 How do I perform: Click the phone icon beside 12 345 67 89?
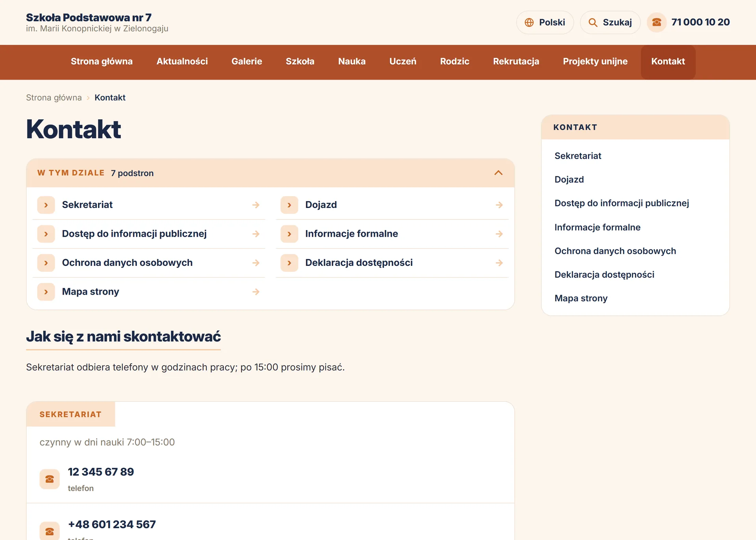[x=50, y=479]
